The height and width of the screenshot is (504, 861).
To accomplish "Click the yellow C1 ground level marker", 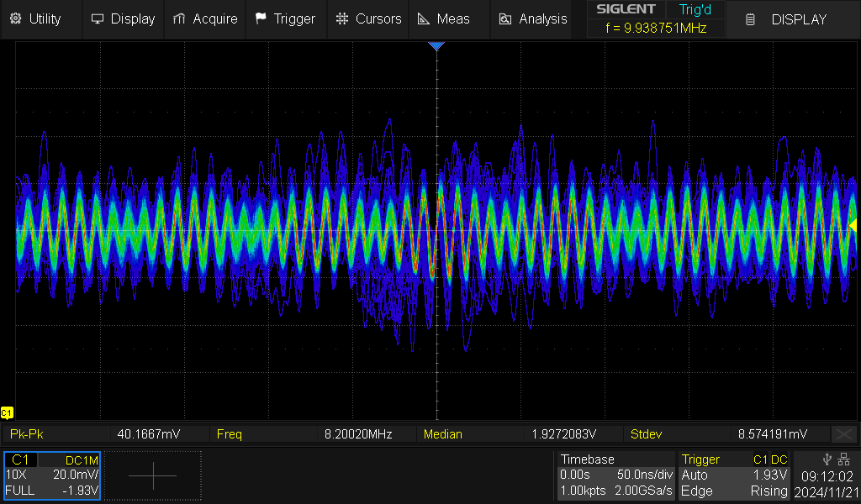I will pos(7,412).
